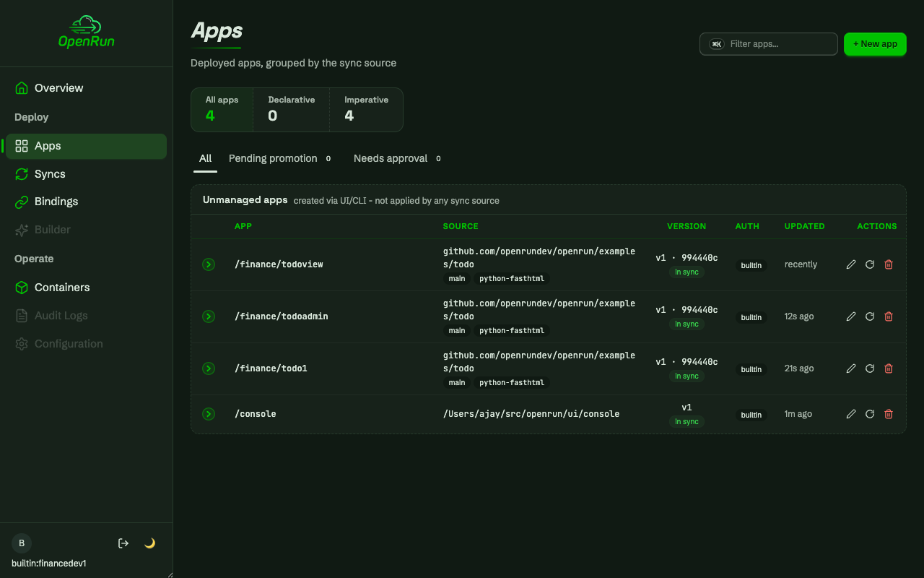Delete the /console app
This screenshot has height=578, width=924.
pyautogui.click(x=889, y=414)
